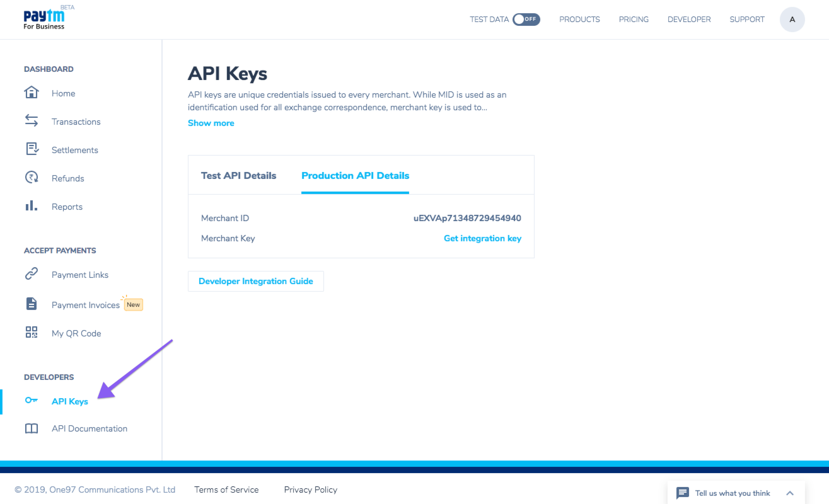Open API Documentation page
829x504 pixels.
click(90, 428)
